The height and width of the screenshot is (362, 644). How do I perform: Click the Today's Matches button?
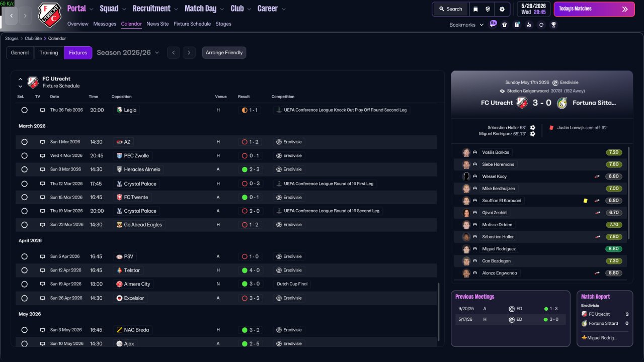[594, 9]
